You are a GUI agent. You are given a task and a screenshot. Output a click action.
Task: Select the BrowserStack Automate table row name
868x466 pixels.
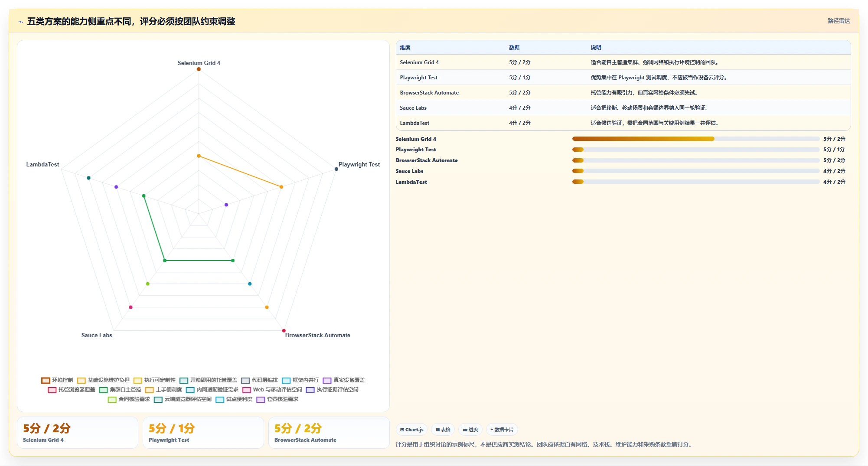pos(429,93)
